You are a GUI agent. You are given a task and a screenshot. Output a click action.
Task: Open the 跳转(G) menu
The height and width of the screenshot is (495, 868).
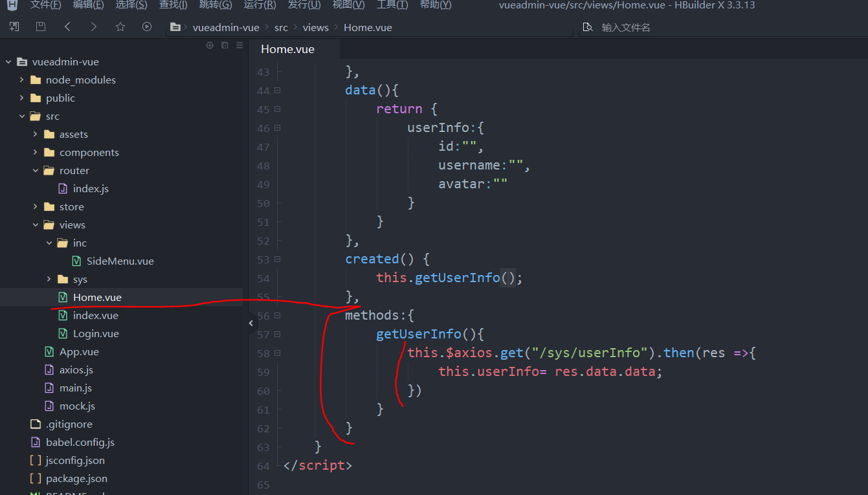pyautogui.click(x=216, y=5)
